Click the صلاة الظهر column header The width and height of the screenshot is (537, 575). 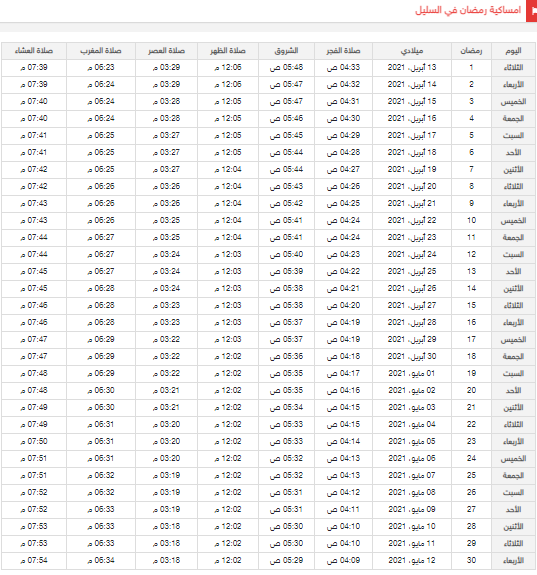coord(228,51)
